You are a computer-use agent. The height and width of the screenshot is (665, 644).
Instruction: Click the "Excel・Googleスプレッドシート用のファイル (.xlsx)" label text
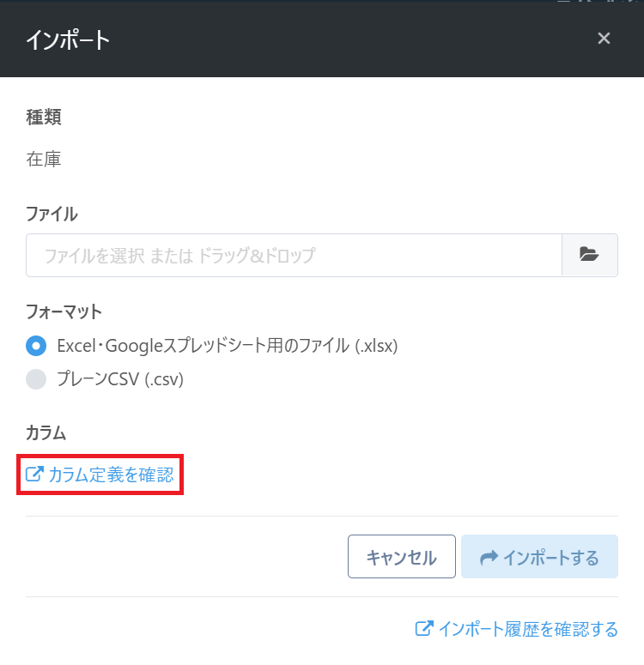pyautogui.click(x=228, y=346)
